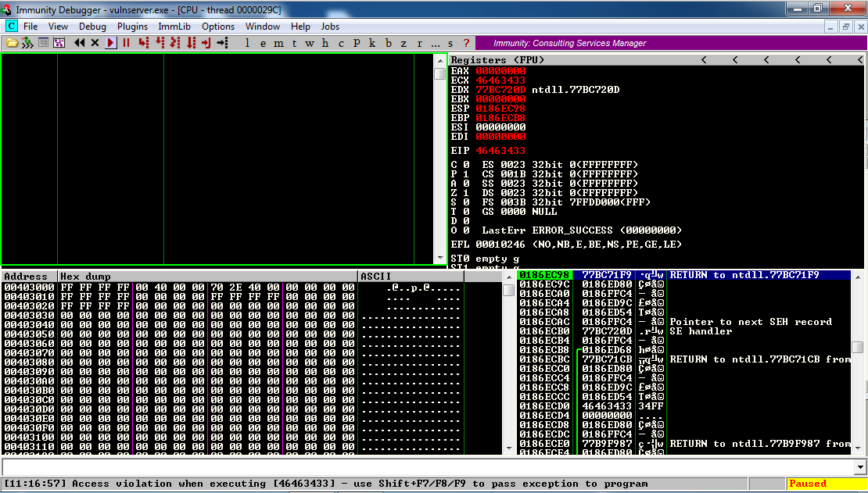Show breakpoints window with 'b' button
The height and width of the screenshot is (493, 868).
coord(389,43)
